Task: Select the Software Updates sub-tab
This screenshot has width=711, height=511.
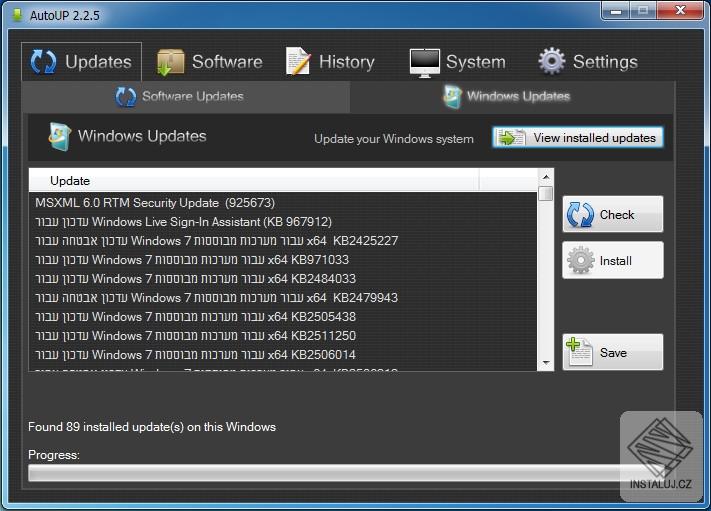Action: pyautogui.click(x=186, y=97)
